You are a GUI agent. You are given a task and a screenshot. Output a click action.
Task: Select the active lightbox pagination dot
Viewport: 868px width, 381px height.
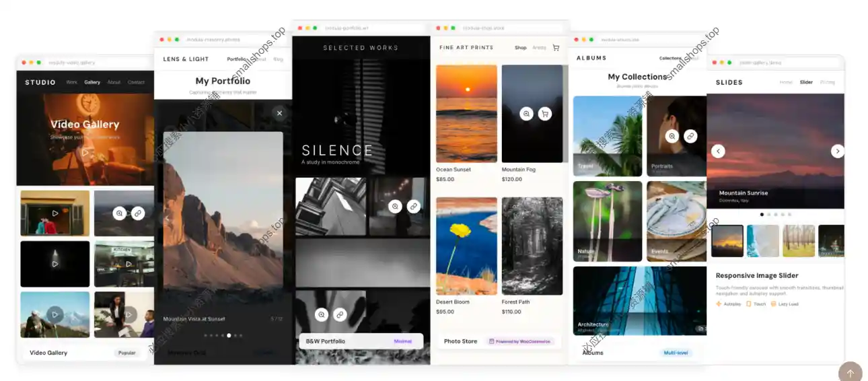coord(229,335)
